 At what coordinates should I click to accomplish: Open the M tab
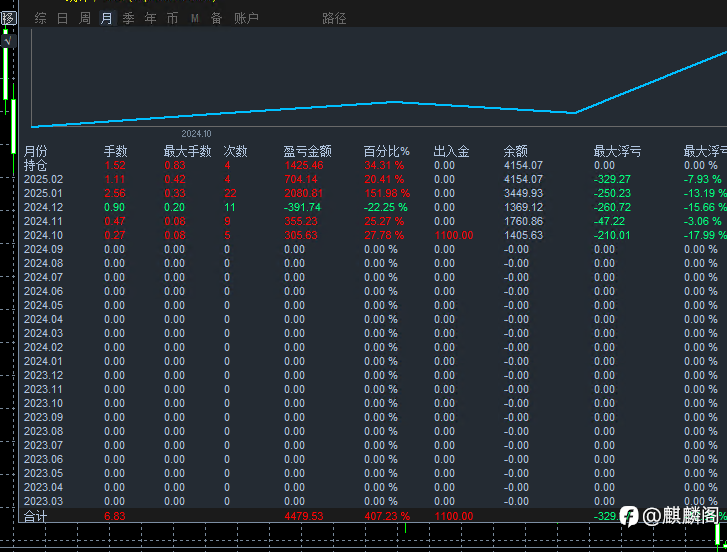click(195, 18)
